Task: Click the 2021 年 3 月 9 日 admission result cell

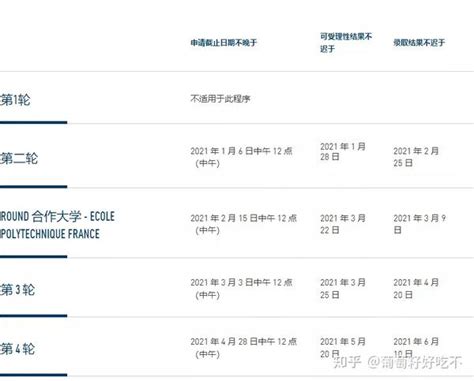Action: (x=420, y=224)
